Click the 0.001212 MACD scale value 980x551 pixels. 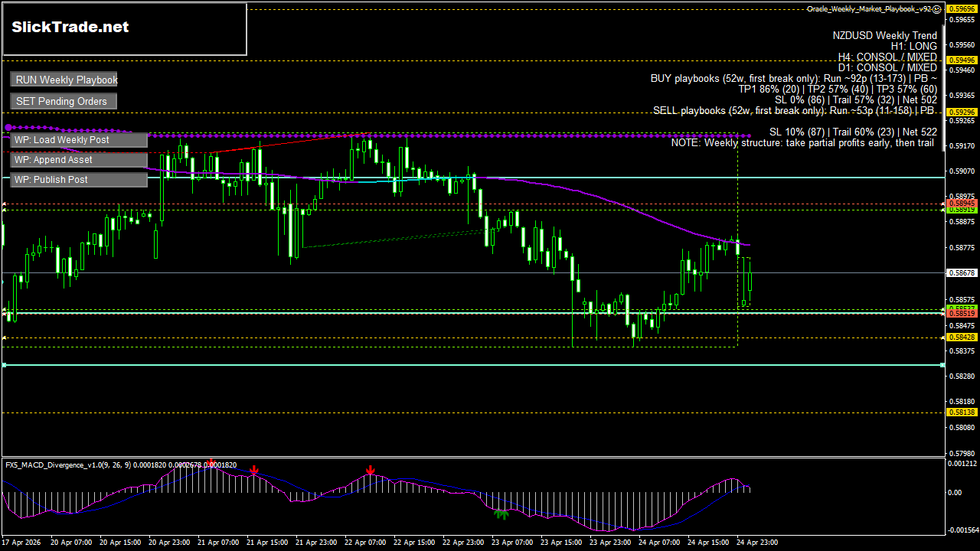click(963, 464)
